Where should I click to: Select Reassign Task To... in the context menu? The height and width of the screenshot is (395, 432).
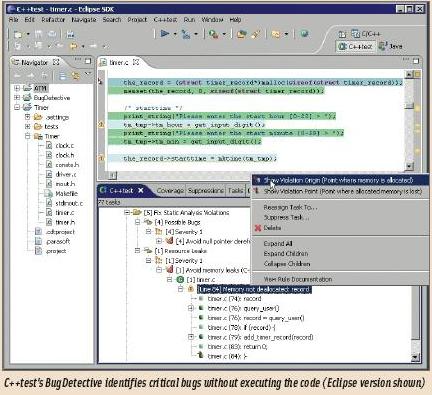[290, 207]
